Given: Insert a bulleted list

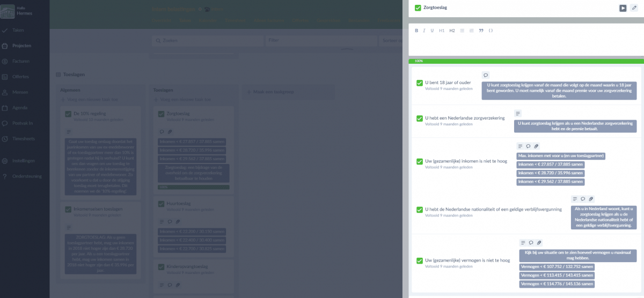Looking at the screenshot, I should tap(462, 31).
